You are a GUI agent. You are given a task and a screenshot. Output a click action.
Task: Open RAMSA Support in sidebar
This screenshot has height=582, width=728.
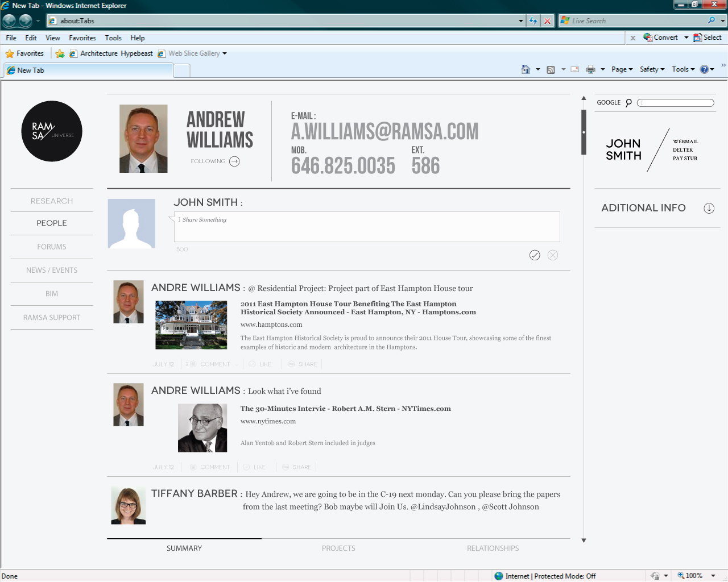pos(52,318)
